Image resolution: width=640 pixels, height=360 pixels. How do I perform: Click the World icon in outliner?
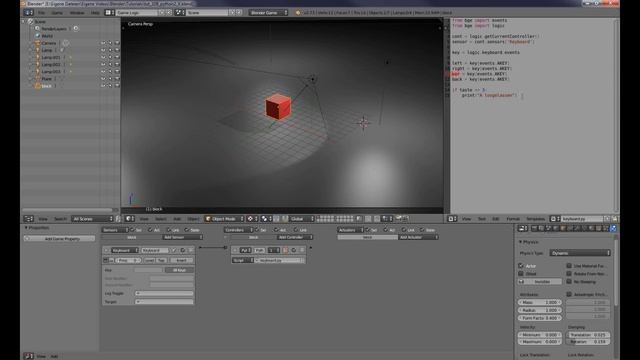coord(38,36)
